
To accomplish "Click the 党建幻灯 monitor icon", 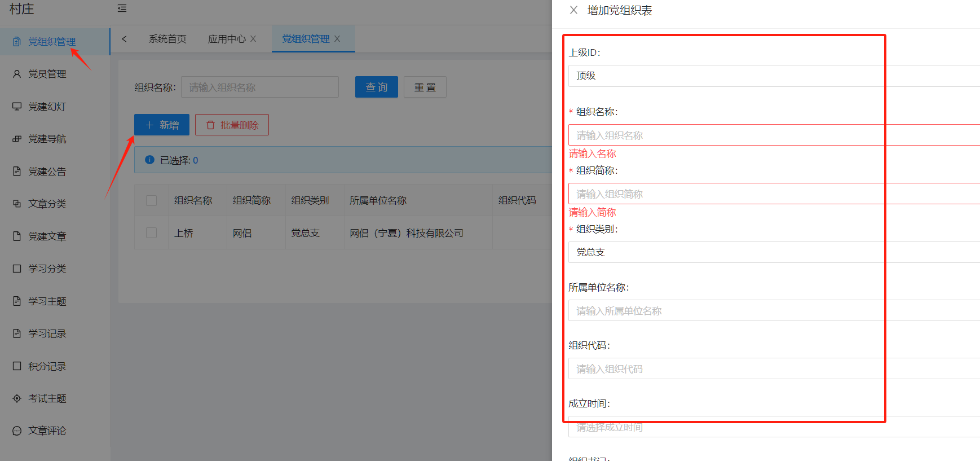I will 17,106.
